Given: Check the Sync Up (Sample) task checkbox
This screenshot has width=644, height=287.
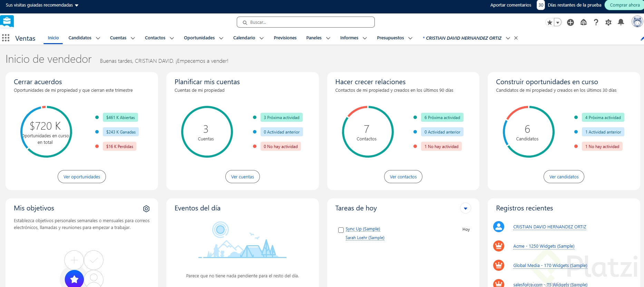Looking at the screenshot, I should point(341,230).
